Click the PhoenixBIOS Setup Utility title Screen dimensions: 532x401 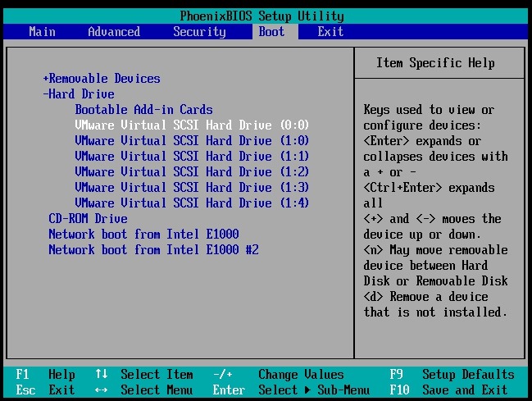click(262, 16)
